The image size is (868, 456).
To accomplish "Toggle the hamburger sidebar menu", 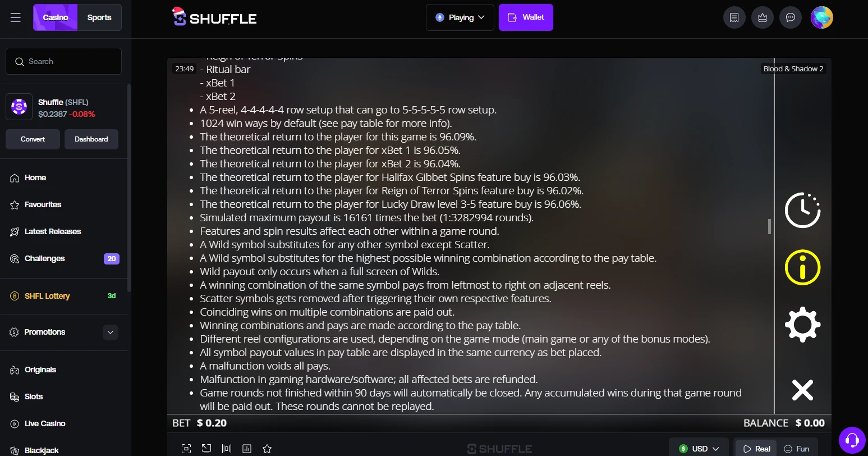I will tap(16, 17).
